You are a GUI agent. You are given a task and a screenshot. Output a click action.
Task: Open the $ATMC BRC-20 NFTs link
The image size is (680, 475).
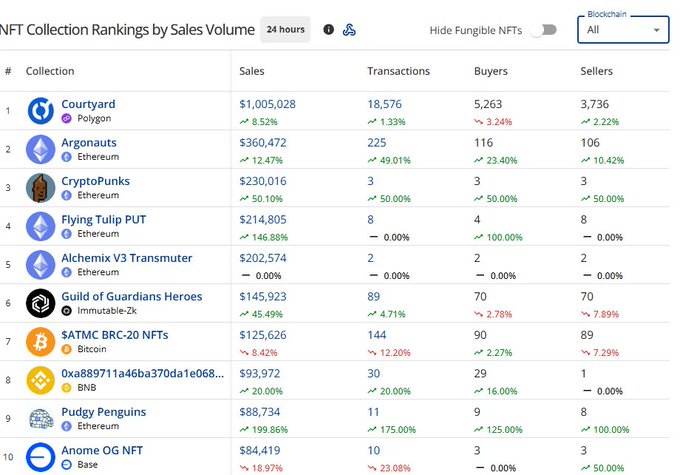[x=114, y=335]
